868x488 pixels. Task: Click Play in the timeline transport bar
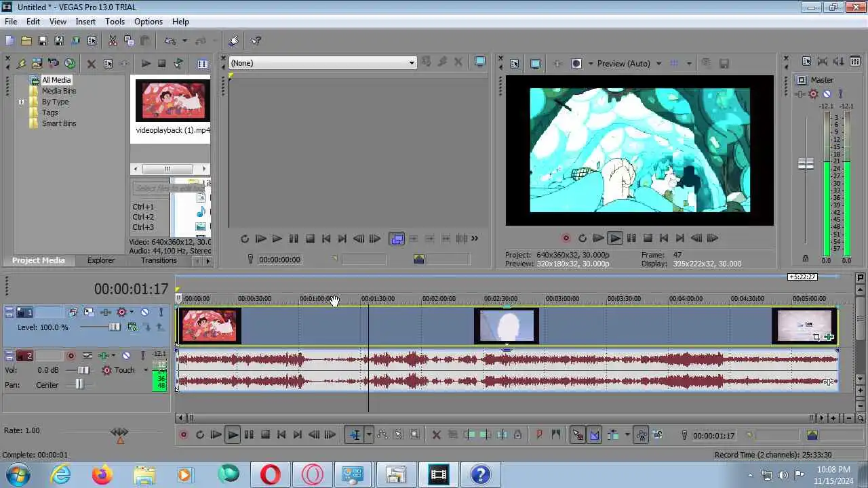(233, 435)
